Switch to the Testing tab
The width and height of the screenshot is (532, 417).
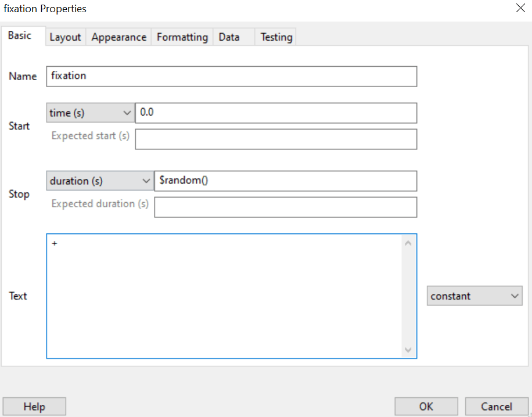pos(275,37)
